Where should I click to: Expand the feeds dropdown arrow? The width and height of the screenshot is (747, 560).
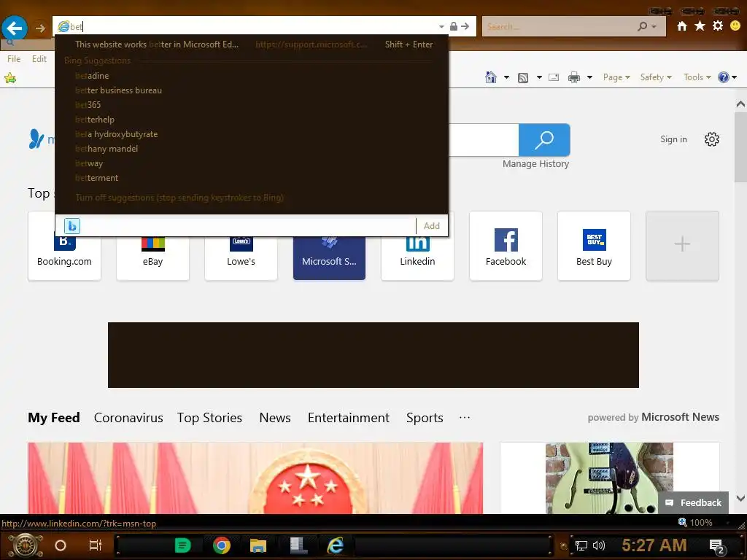(539, 77)
